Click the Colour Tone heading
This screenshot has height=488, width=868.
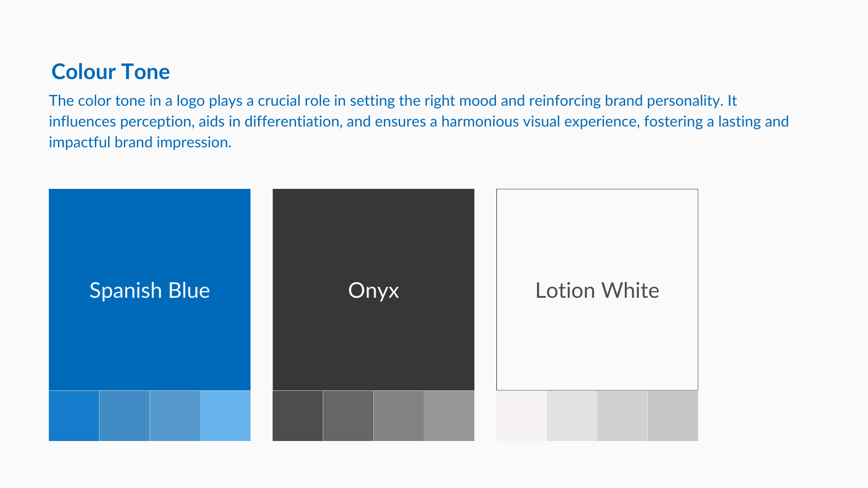pyautogui.click(x=111, y=71)
